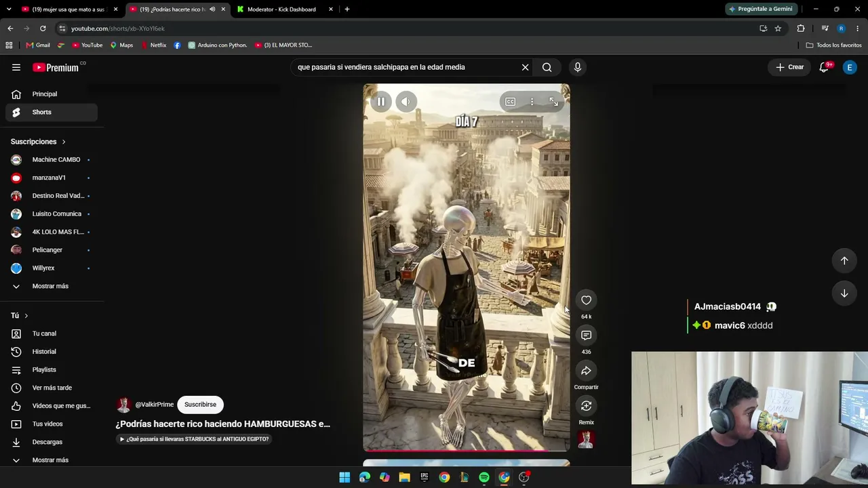This screenshot has height=488, width=868.
Task: Open Ver más tarde
Action: [x=52, y=388]
